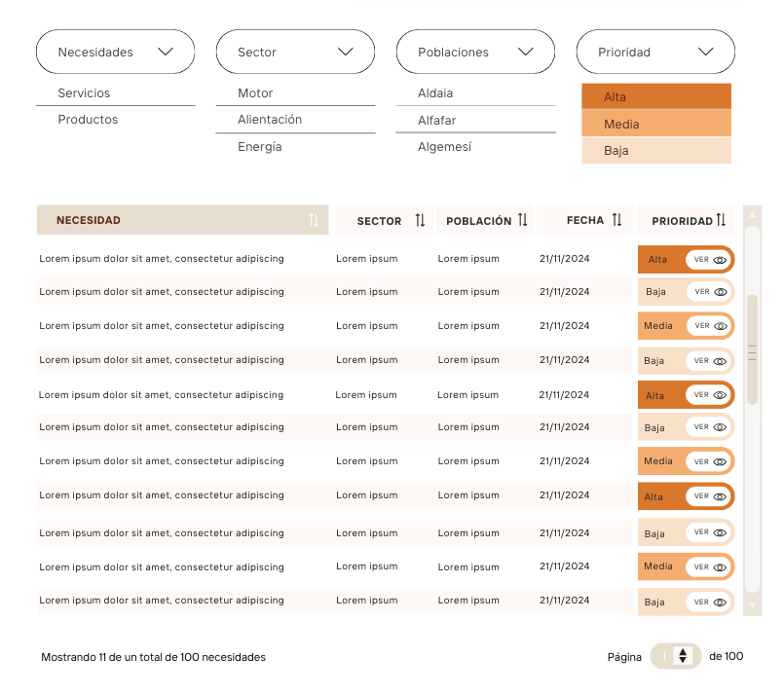Select the Alta priority color option
This screenshot has height=694, width=784.
click(656, 96)
